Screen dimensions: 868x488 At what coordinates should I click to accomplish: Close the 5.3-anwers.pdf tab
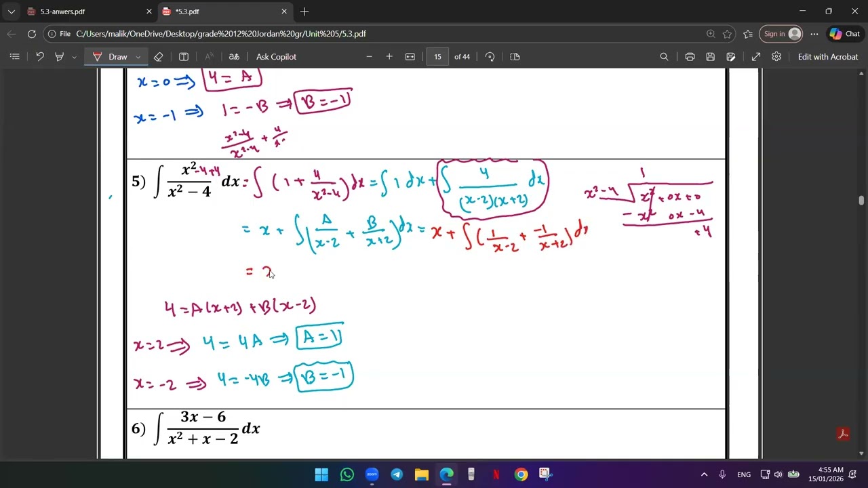coord(149,12)
